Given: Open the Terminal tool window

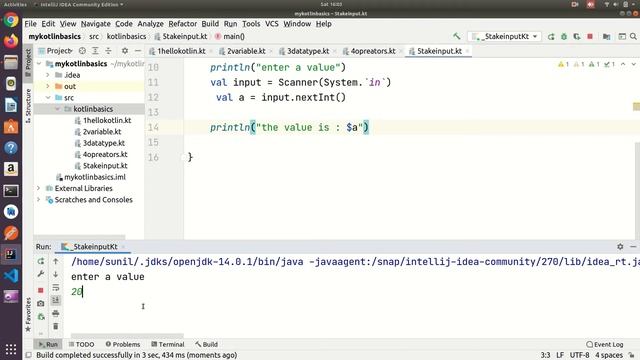Looking at the screenshot, I should click(168, 344).
